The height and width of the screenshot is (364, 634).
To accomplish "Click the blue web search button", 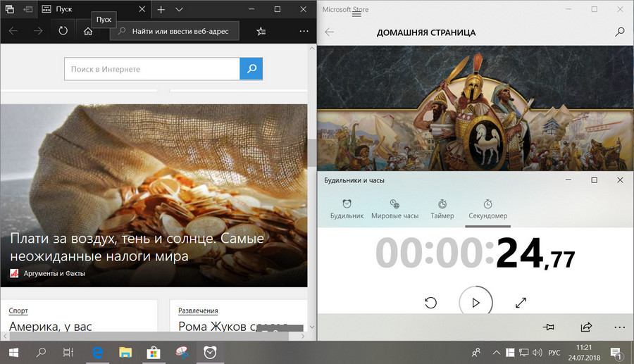I will click(x=251, y=69).
